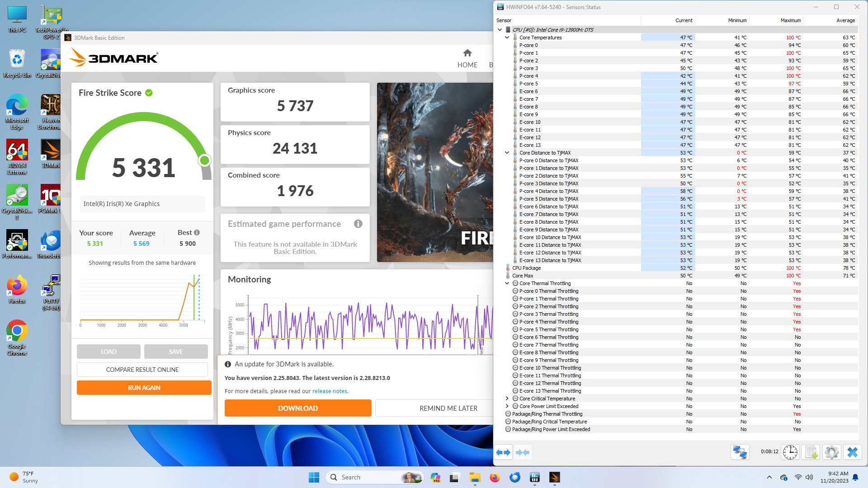Click the SAVE button in 3DMark
This screenshot has height=488, width=868.
[176, 352]
